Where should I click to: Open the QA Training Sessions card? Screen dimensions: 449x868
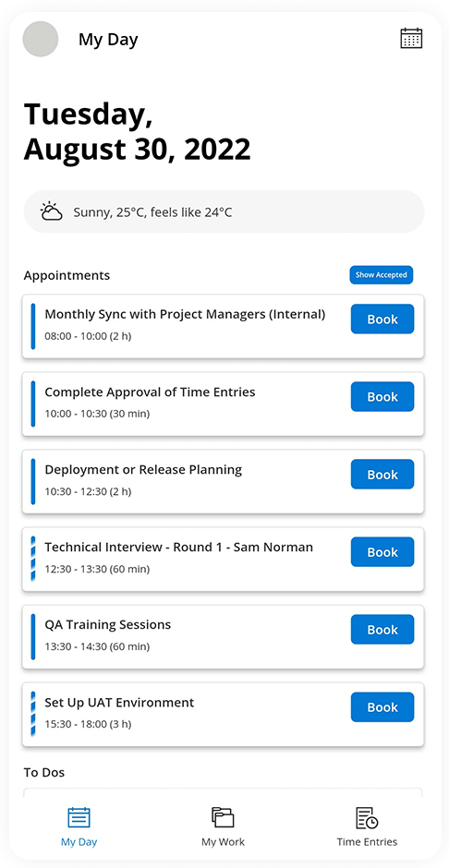tap(224, 636)
